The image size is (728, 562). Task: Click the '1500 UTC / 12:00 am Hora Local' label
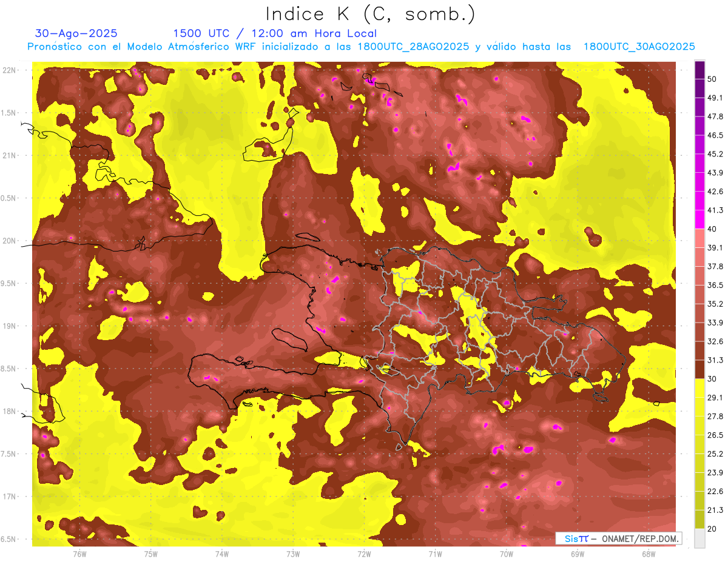point(275,34)
